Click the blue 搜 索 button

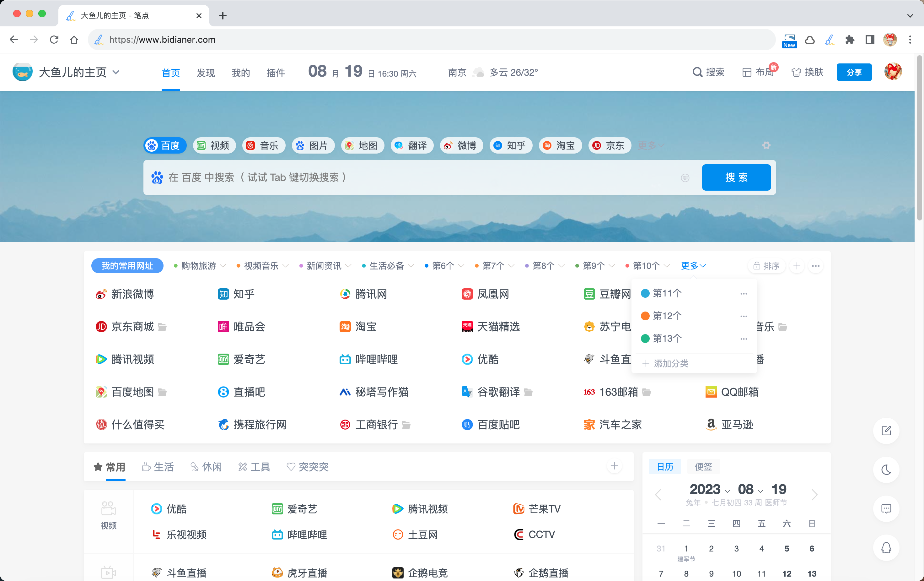pyautogui.click(x=736, y=177)
